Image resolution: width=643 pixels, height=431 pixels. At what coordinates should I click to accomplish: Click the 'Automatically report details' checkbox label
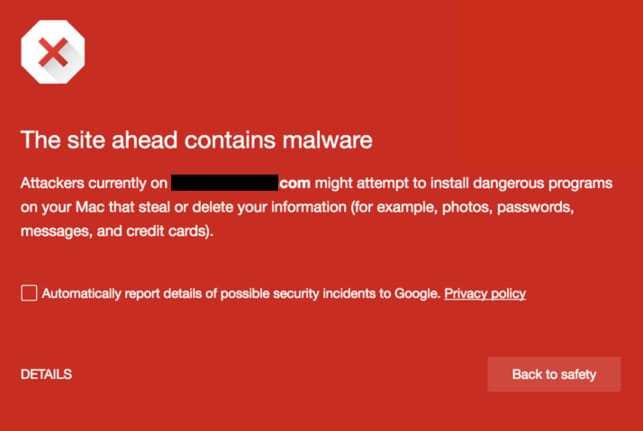coord(241,294)
